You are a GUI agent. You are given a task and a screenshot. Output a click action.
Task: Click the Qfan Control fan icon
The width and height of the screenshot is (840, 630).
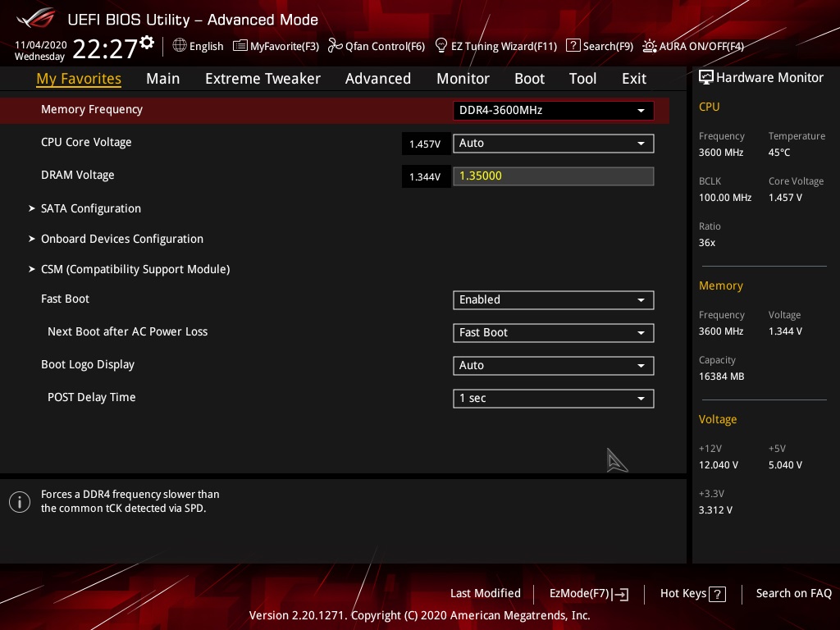pos(335,46)
